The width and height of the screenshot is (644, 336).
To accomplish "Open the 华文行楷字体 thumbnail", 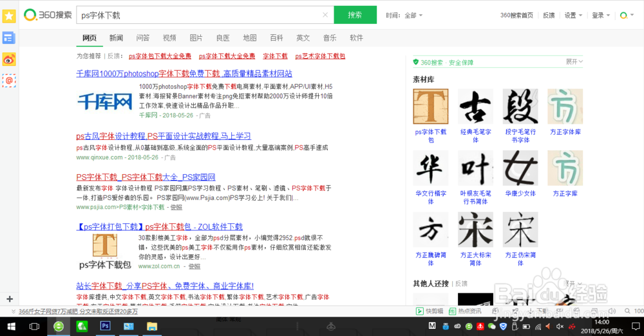I will (x=430, y=168).
